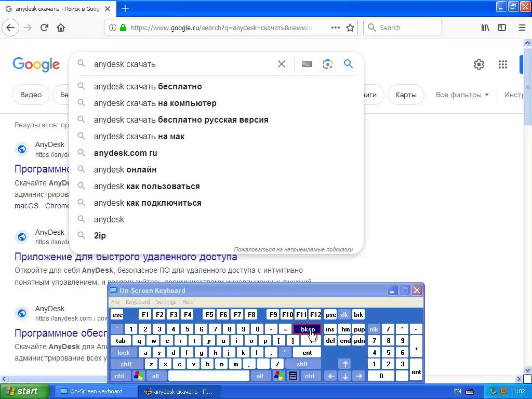Choose suggestion anydesk.com ru
532x399 pixels.
[x=217, y=153]
